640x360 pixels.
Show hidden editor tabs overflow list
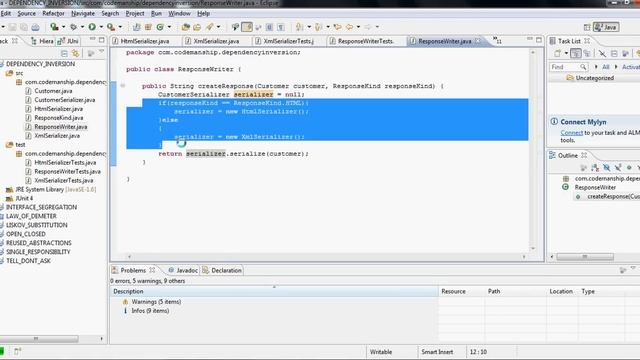click(x=497, y=40)
